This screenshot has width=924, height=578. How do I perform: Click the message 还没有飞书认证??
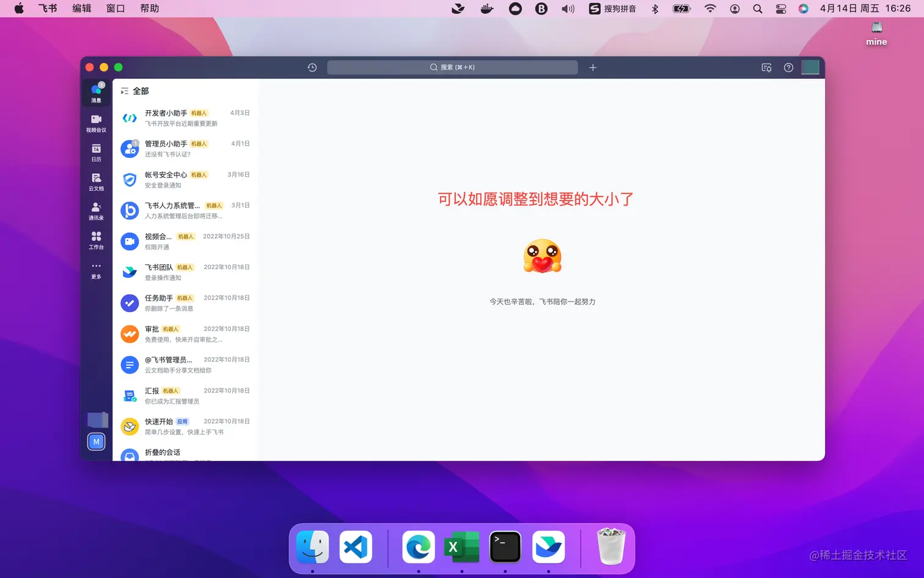(167, 154)
